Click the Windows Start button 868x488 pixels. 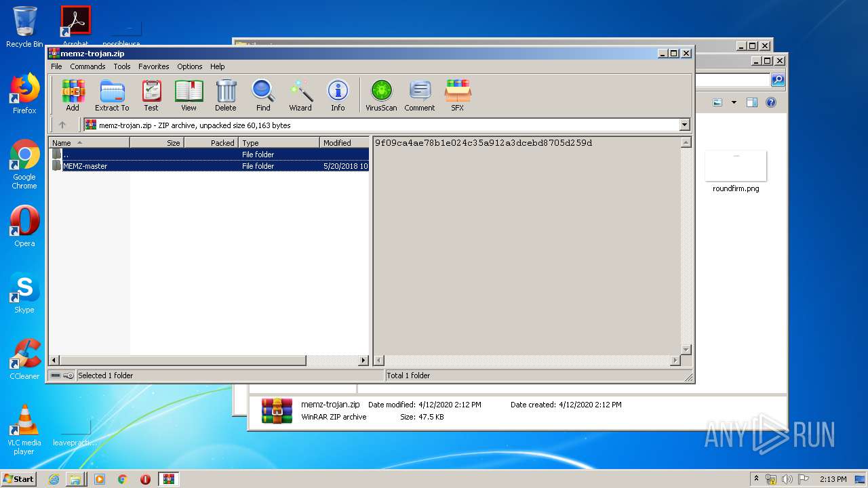(18, 479)
